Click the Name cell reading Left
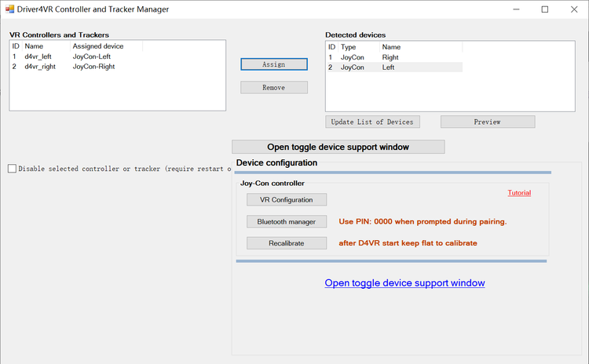The height and width of the screenshot is (364, 589). pyautogui.click(x=388, y=67)
